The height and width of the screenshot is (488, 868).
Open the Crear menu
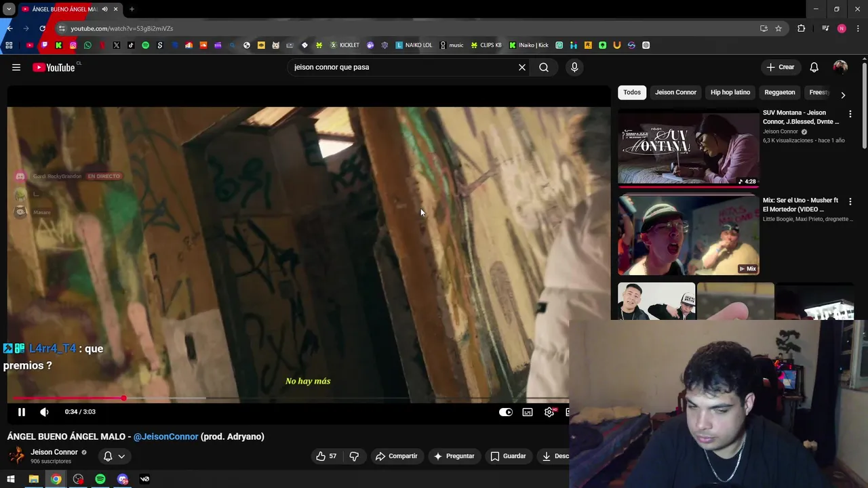coord(781,67)
